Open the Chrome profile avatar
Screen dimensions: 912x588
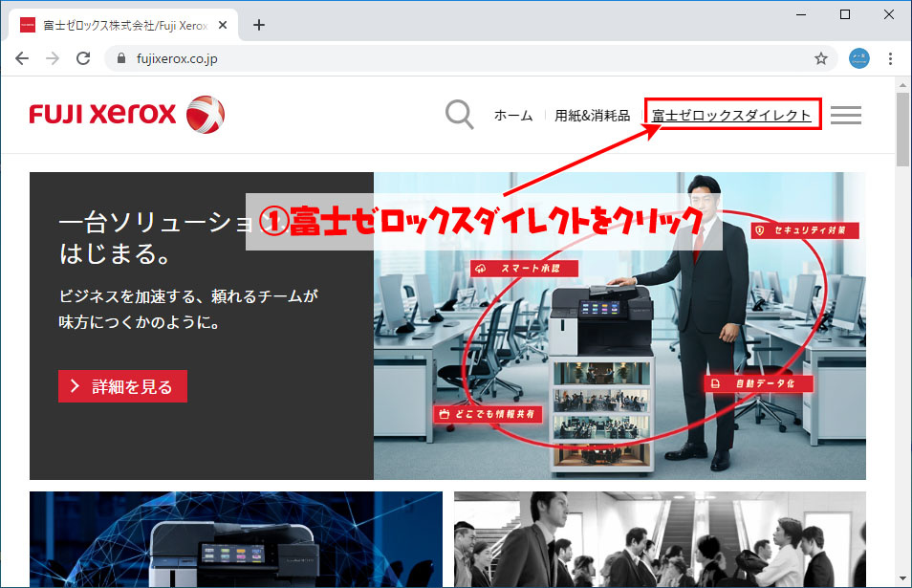click(x=859, y=58)
